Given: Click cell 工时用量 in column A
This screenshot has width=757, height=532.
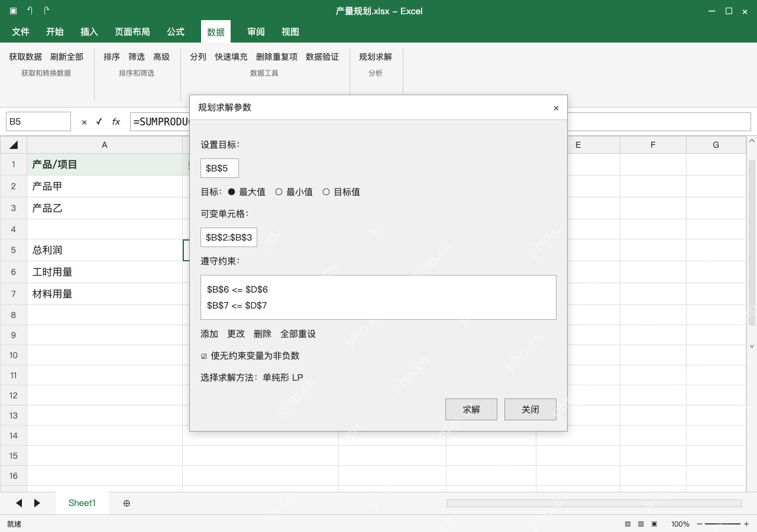Looking at the screenshot, I should tap(105, 272).
